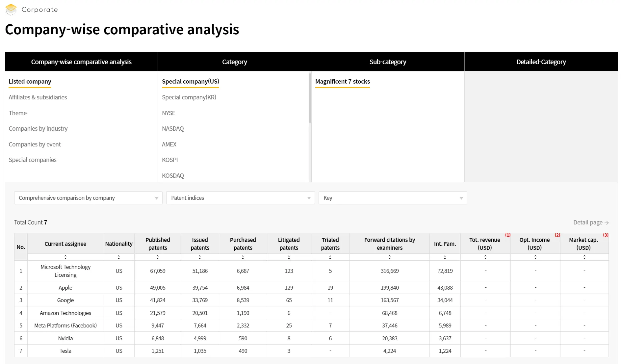
Task: Choose the Theme option
Action: coord(18,113)
